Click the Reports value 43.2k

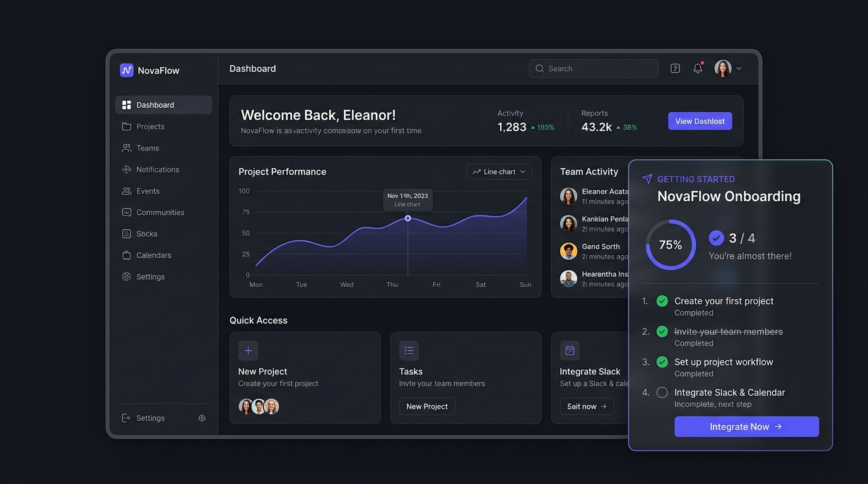pyautogui.click(x=597, y=127)
